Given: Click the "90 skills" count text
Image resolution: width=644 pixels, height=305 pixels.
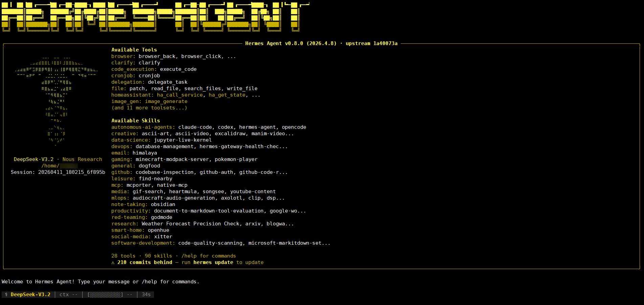Looking at the screenshot, I should 158,256.
